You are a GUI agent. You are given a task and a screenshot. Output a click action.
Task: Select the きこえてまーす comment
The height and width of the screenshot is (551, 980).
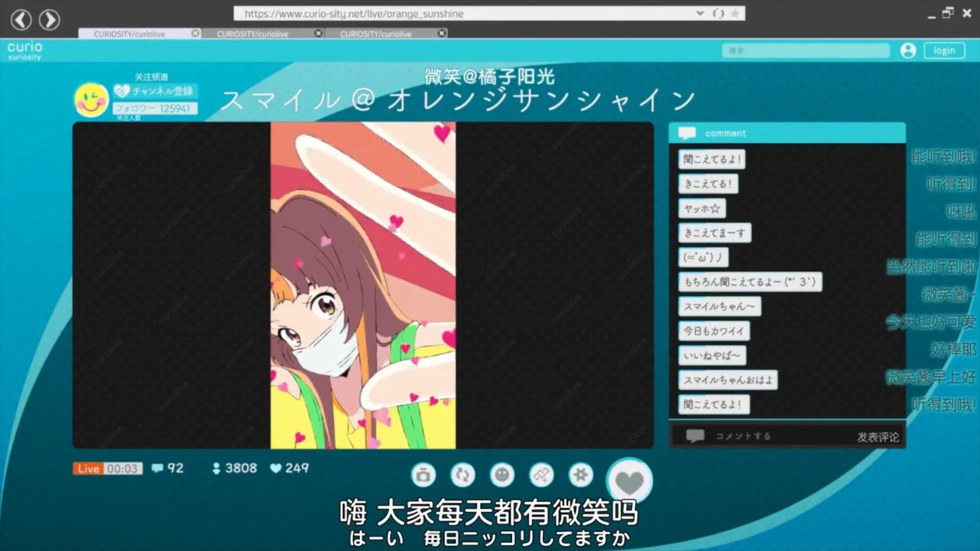[715, 233]
